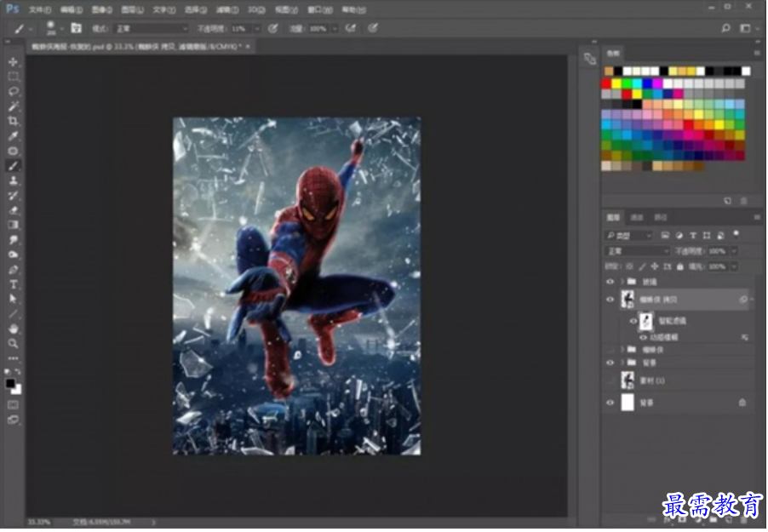
Task: Select the Horizontal Type tool
Action: 14,284
